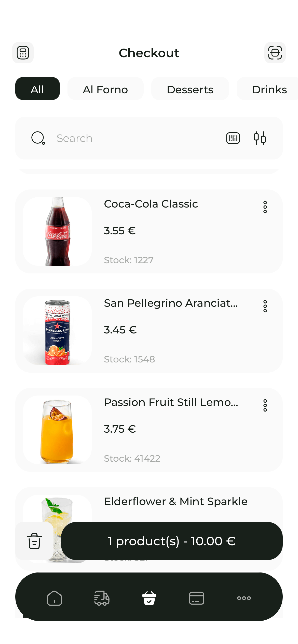This screenshot has width=298, height=644.
Task: Focus the Search input field
Action: click(132, 138)
